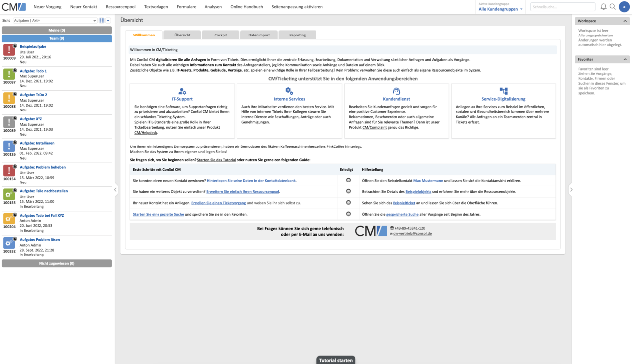The image size is (632, 364).
Task: Open the Analysen menu item
Action: [x=213, y=7]
